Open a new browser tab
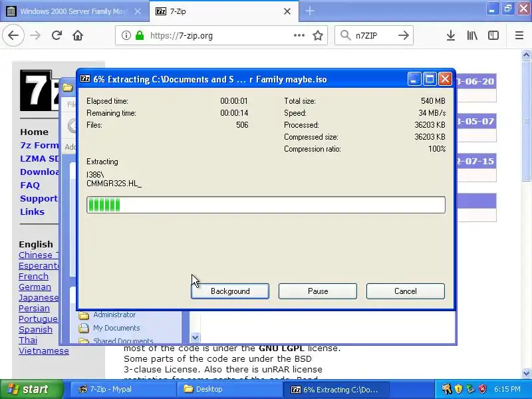The height and width of the screenshot is (399, 532). (x=310, y=11)
